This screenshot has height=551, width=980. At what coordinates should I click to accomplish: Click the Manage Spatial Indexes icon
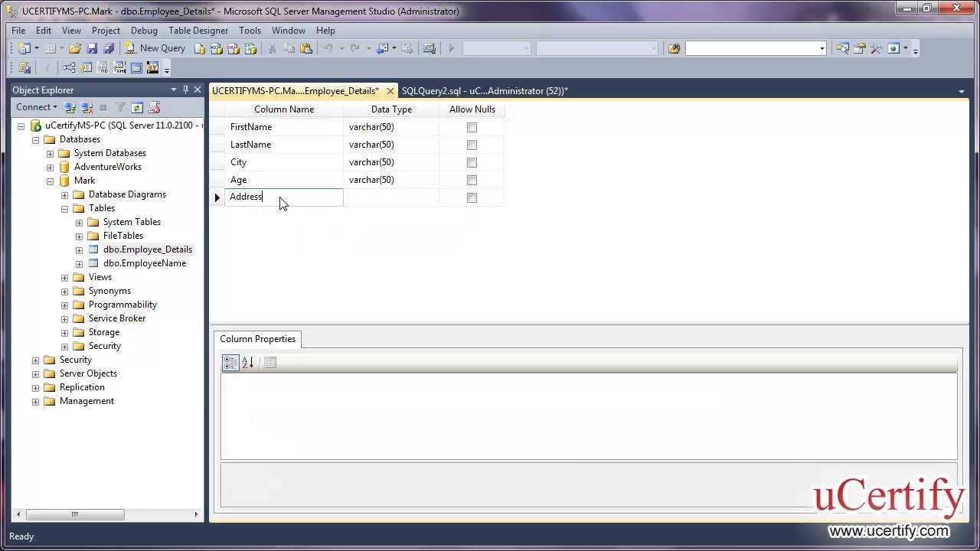tap(152, 67)
